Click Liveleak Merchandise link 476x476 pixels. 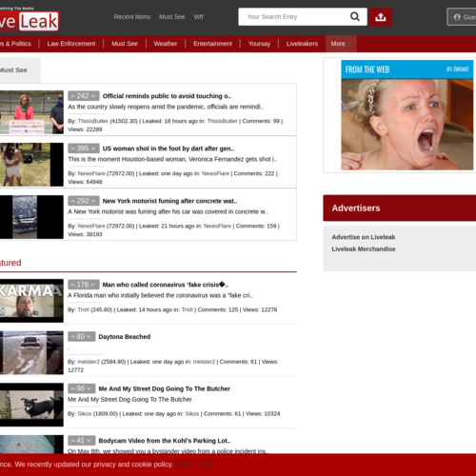click(364, 249)
